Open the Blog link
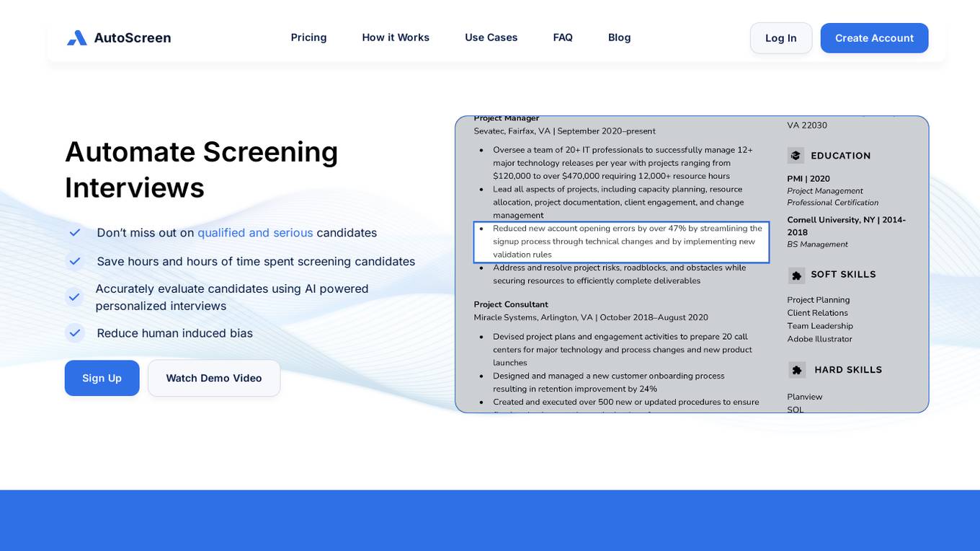Viewport: 980px width, 551px height. [x=620, y=38]
